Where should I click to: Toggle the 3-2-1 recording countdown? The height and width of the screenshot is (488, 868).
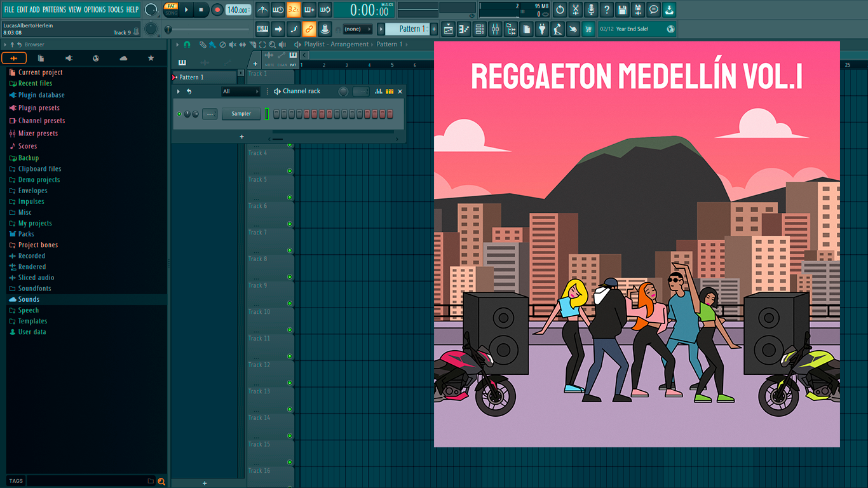click(294, 10)
